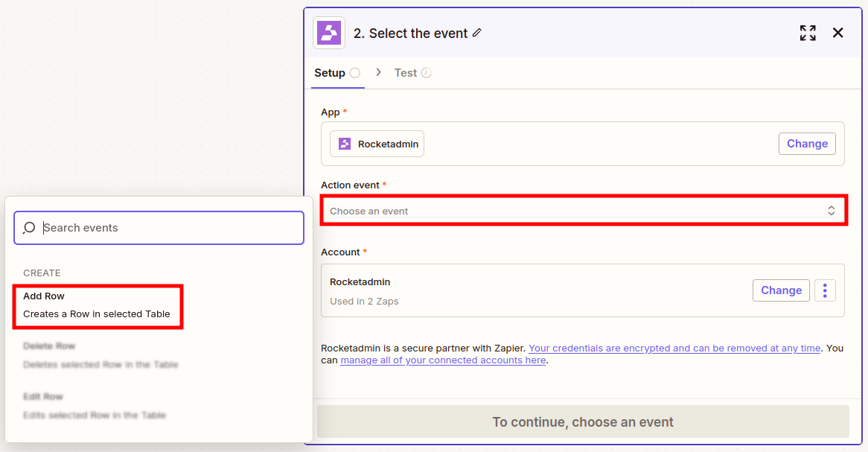Screen dimensions: 868x452
Task: Click the Rocketadmin account name text
Action: (360, 281)
